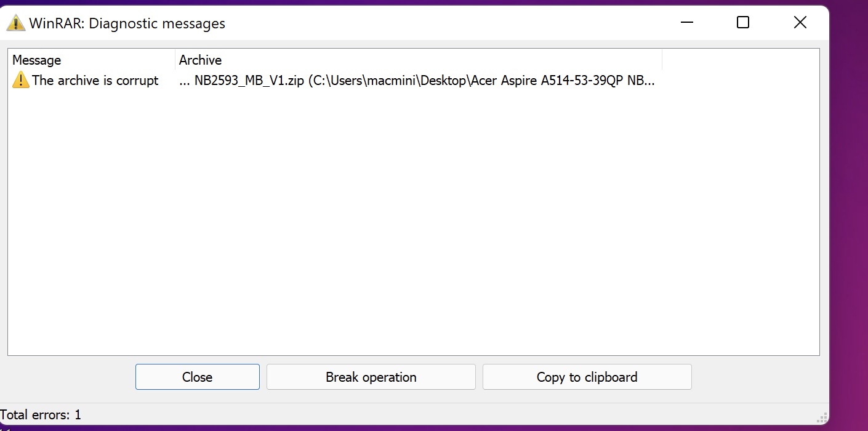Click the divider after the Archive column header
This screenshot has height=431, width=868.
[662, 60]
